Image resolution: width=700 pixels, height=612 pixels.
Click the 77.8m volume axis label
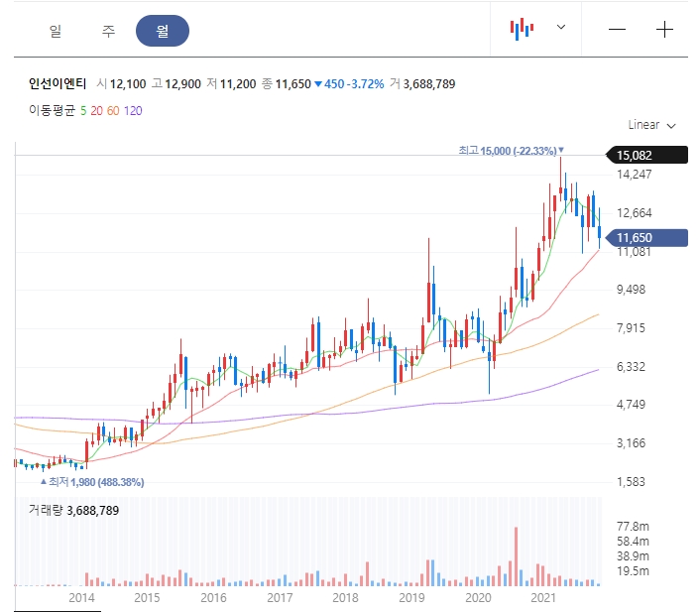point(633,527)
